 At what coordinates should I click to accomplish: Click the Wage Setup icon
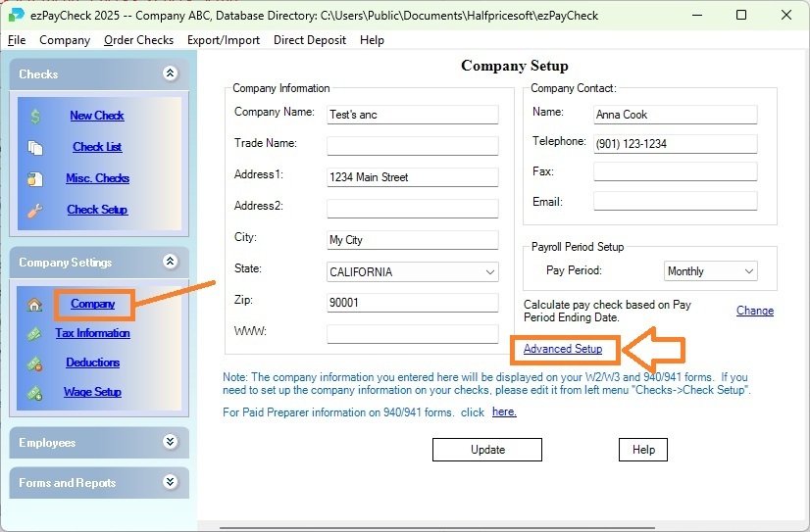pyautogui.click(x=35, y=393)
